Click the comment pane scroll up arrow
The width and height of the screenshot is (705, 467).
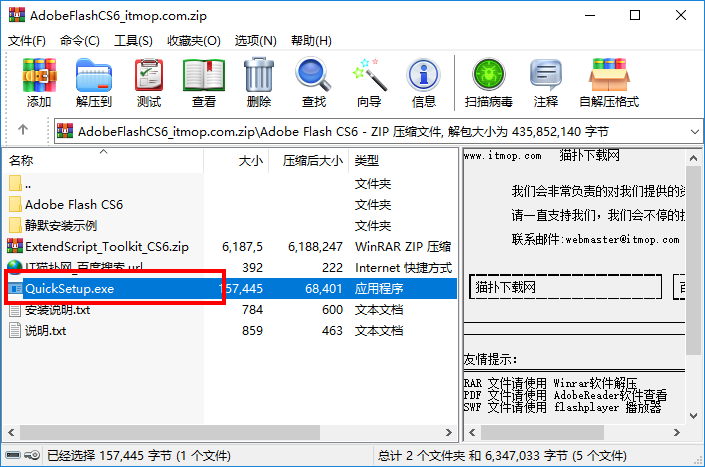click(x=693, y=158)
